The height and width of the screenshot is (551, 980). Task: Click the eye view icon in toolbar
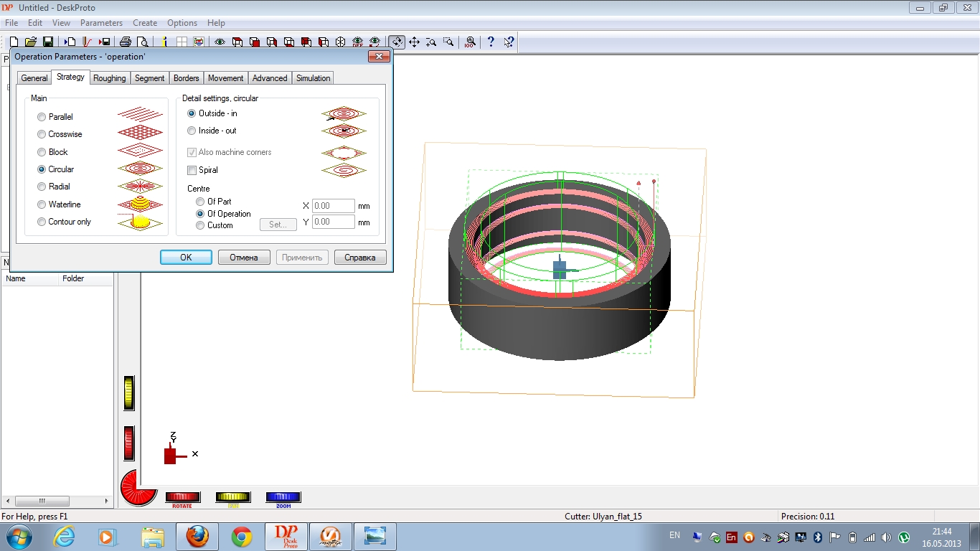tap(220, 42)
